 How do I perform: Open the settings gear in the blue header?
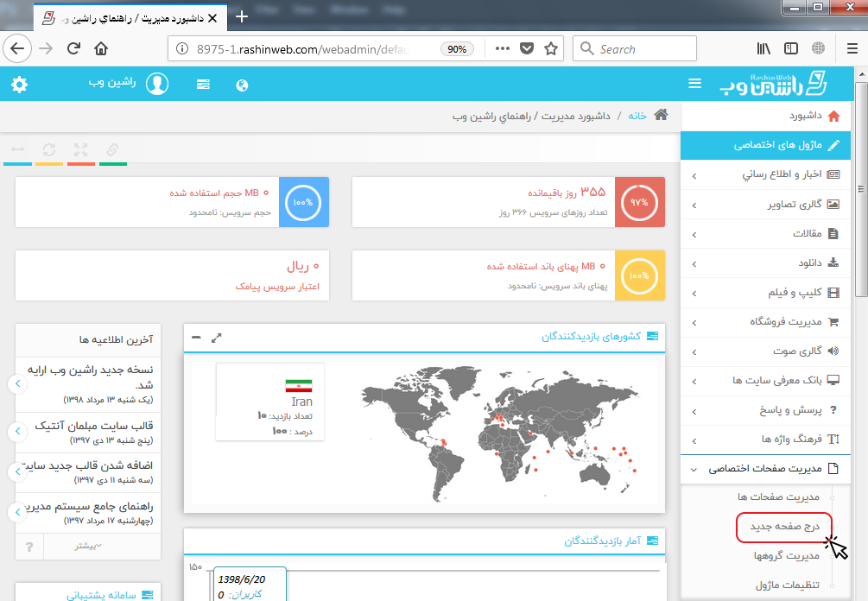pos(19,85)
